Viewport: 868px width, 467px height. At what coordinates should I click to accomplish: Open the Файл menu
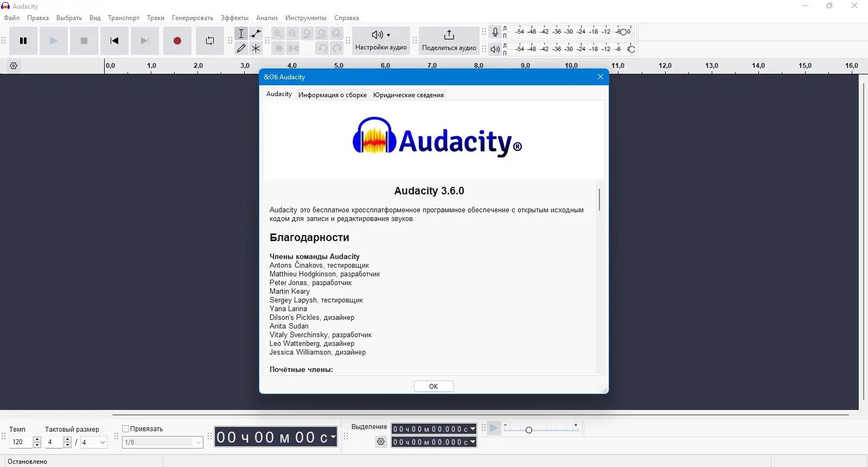12,18
